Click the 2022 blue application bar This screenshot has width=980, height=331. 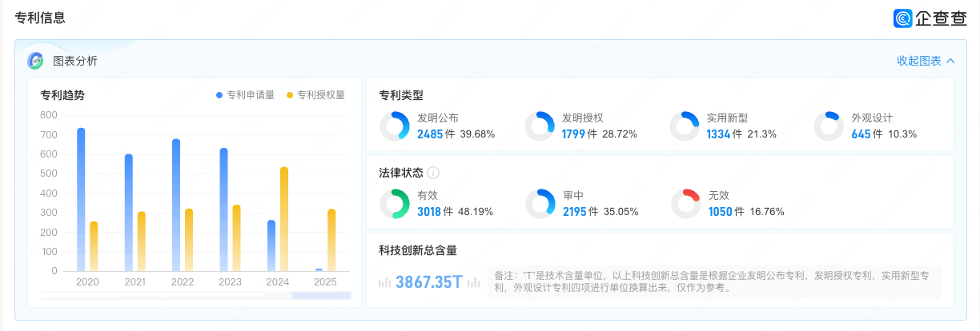[176, 205]
